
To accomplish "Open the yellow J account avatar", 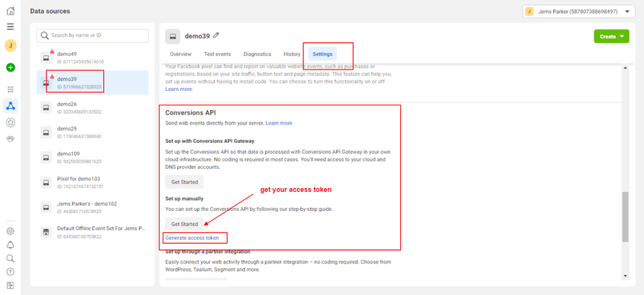I will click(11, 45).
